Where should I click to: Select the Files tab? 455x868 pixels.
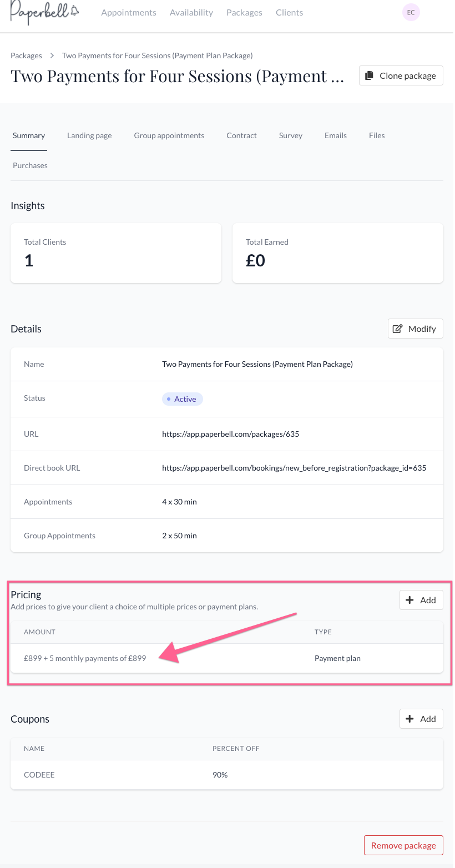point(377,135)
